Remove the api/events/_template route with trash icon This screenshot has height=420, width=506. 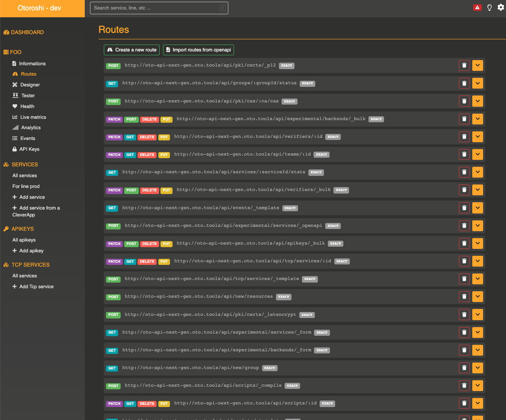point(464,208)
